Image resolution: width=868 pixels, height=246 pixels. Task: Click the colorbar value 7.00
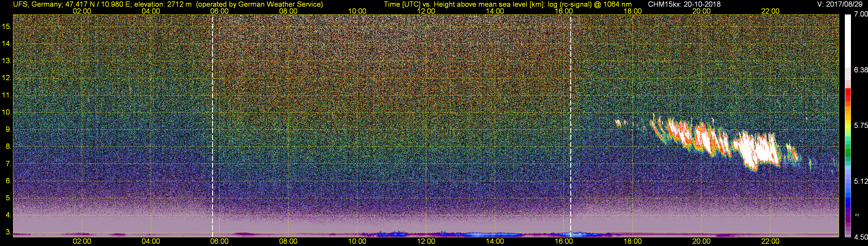coord(861,14)
